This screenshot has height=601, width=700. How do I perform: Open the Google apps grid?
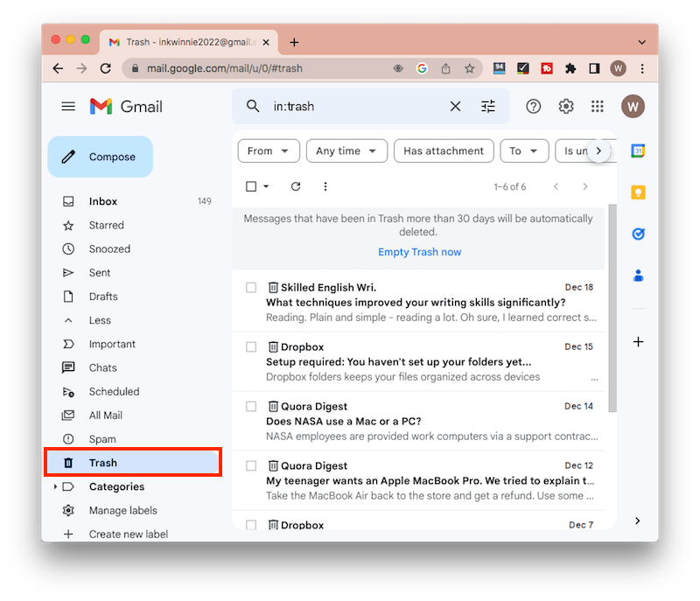click(x=597, y=106)
